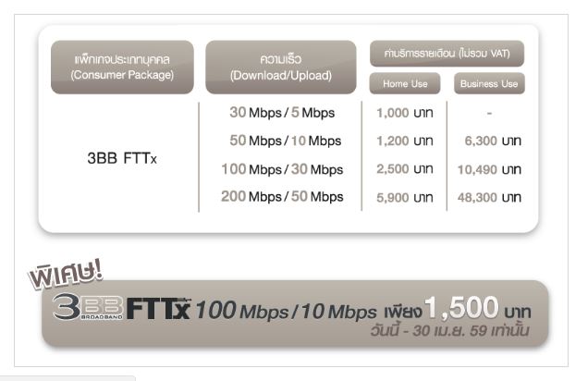Click the monthly fee (ไม่รวม VAT) header
Image resolution: width=588 pixels, height=381 pixels.
[x=447, y=54]
